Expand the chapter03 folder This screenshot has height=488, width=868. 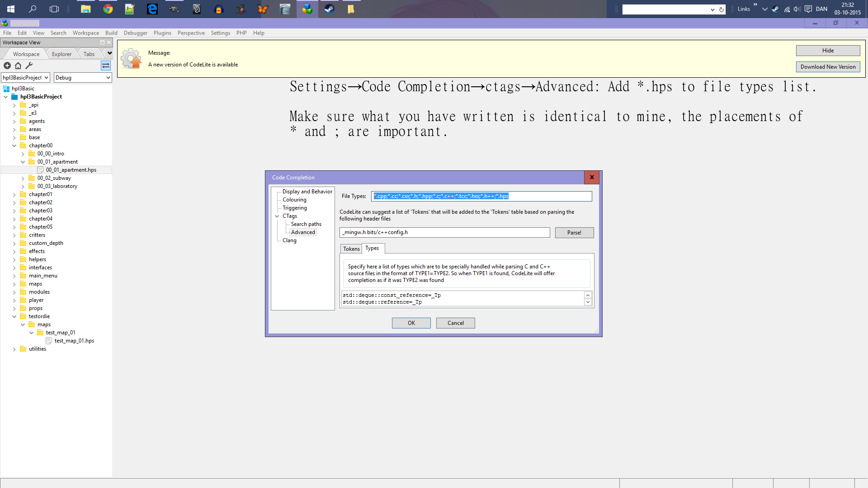[14, 211]
